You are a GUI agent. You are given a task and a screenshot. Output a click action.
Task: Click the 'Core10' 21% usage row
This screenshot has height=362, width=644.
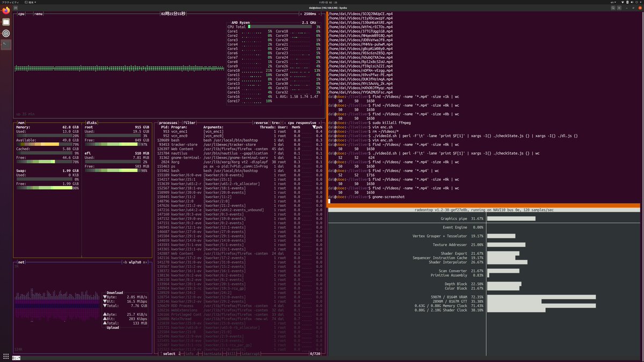click(250, 70)
